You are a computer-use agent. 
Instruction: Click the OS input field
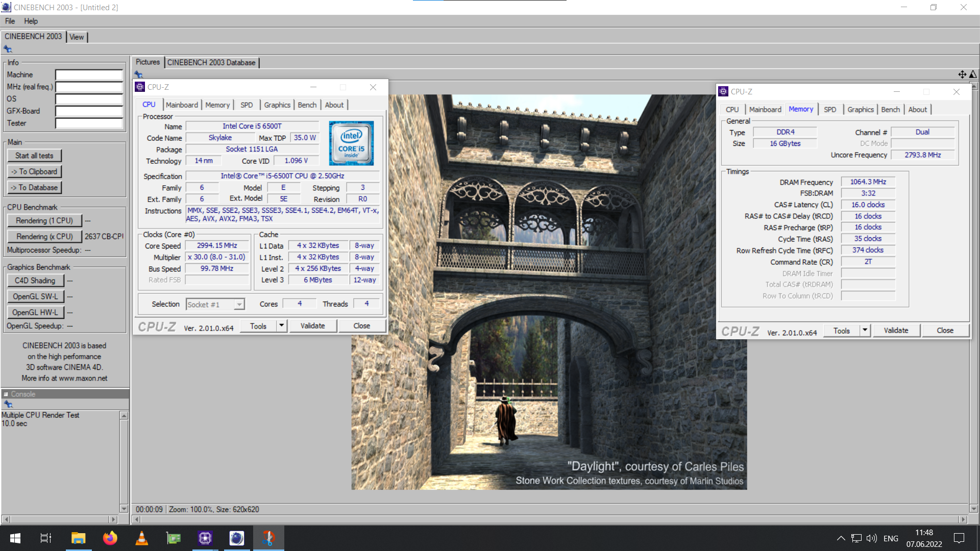click(x=89, y=99)
